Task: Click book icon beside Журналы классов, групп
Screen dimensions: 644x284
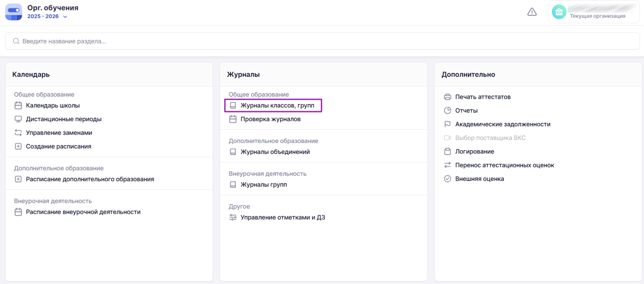Action: 233,106
